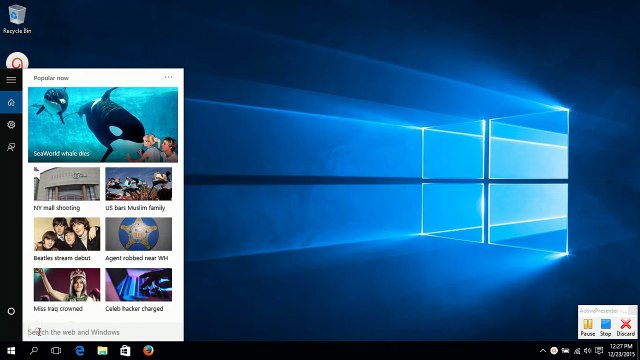Screen dimensions: 640x360
Task: Open network status tray icon
Action: [x=577, y=351]
